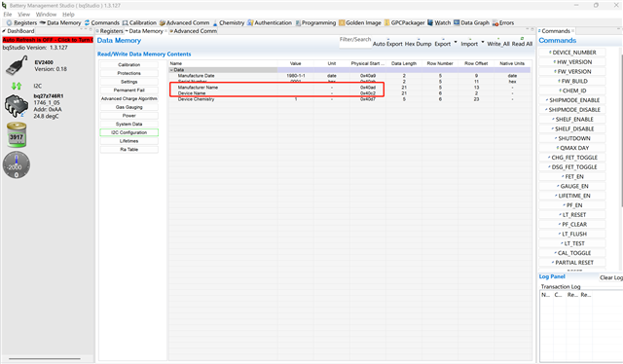Viewport: 623px width, 364px height.
Task: Click the Import button
Action: click(x=469, y=44)
